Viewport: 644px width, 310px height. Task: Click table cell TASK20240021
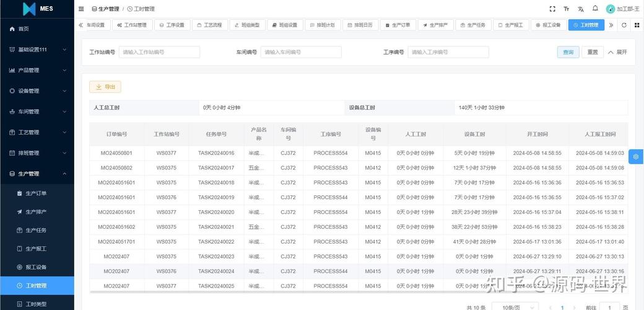[216, 227]
